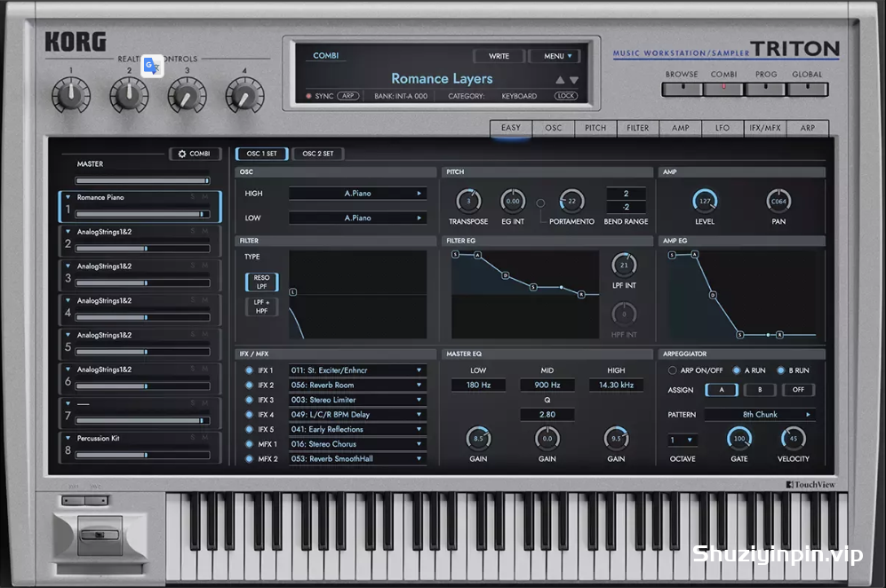Click realtime control knob 1

[71, 95]
